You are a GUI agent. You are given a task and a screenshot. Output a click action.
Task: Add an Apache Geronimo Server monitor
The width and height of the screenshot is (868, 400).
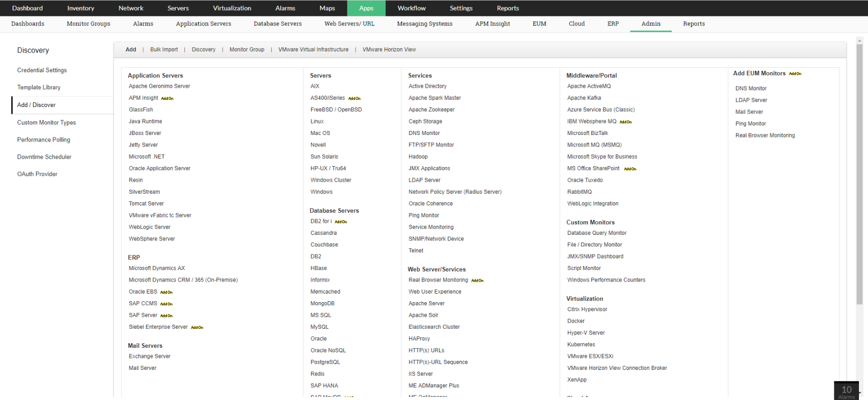(159, 86)
